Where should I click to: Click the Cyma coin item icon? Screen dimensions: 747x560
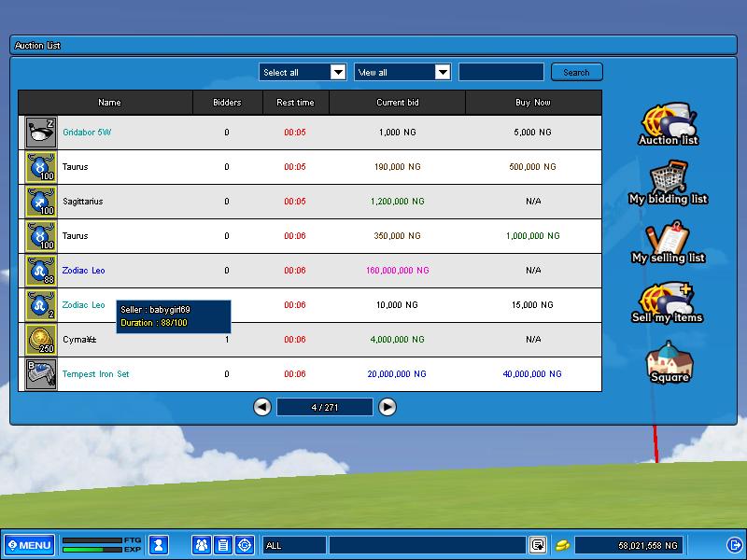tap(41, 340)
